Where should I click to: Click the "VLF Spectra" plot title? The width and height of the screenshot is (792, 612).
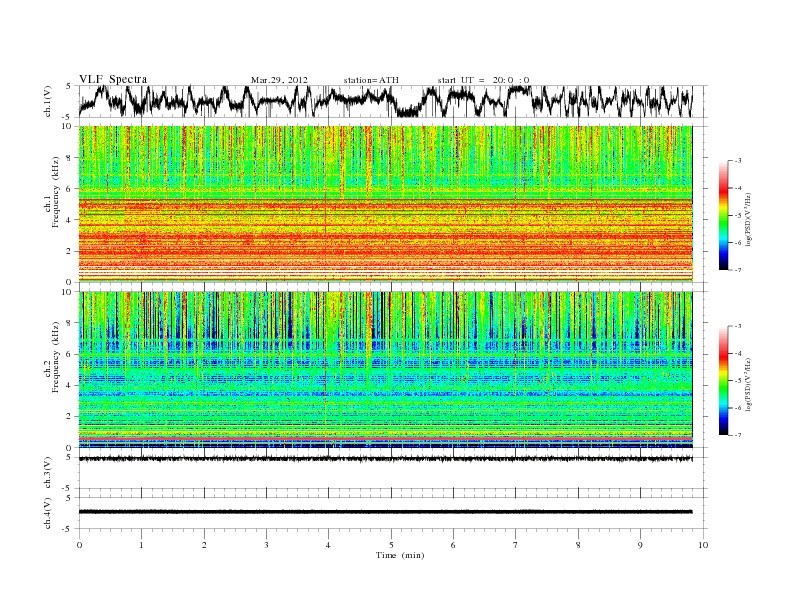[113, 79]
